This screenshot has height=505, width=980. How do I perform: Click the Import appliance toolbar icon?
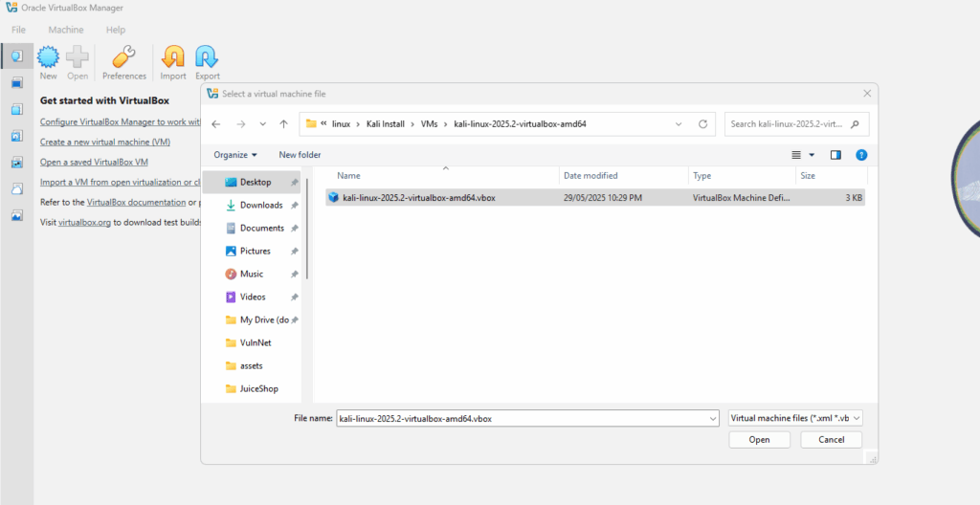tap(173, 56)
